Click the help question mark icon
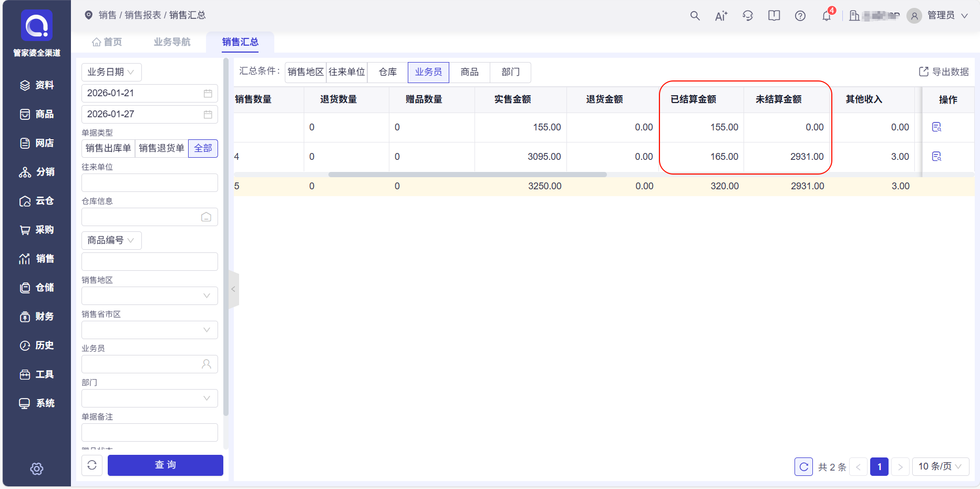Image resolution: width=980 pixels, height=489 pixels. pos(800,16)
